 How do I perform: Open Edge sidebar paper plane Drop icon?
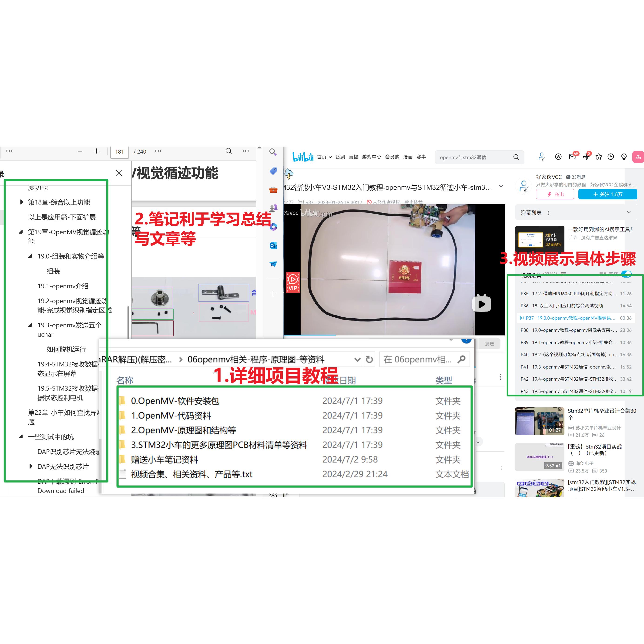pos(273,264)
